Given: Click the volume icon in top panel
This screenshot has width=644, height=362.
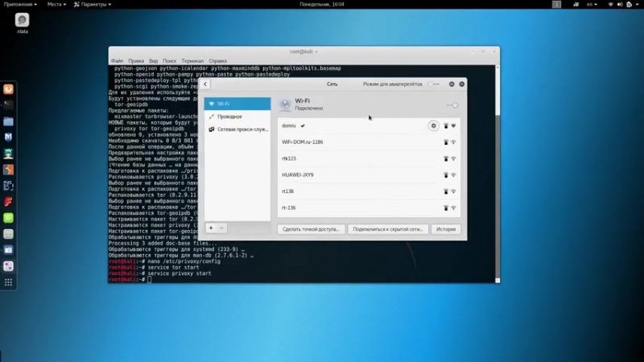Looking at the screenshot, I should click(620, 4).
